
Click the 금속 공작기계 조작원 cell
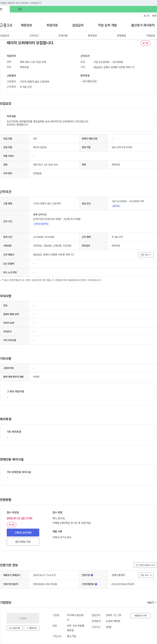click(x=122, y=147)
